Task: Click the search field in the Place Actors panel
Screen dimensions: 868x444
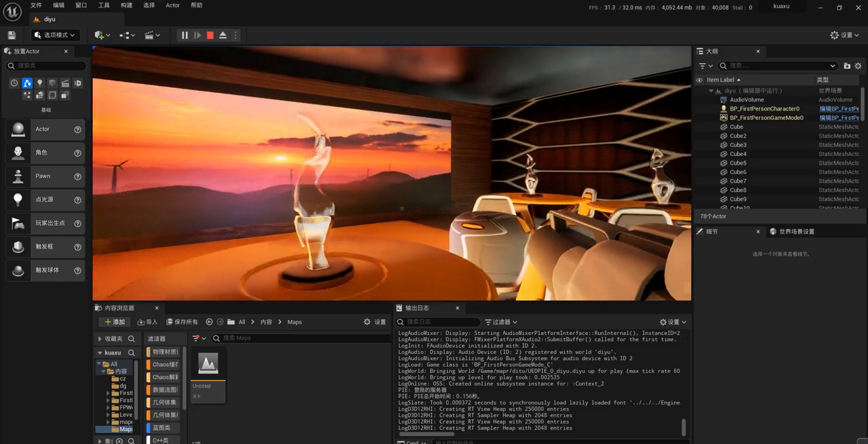Action: pyautogui.click(x=46, y=66)
